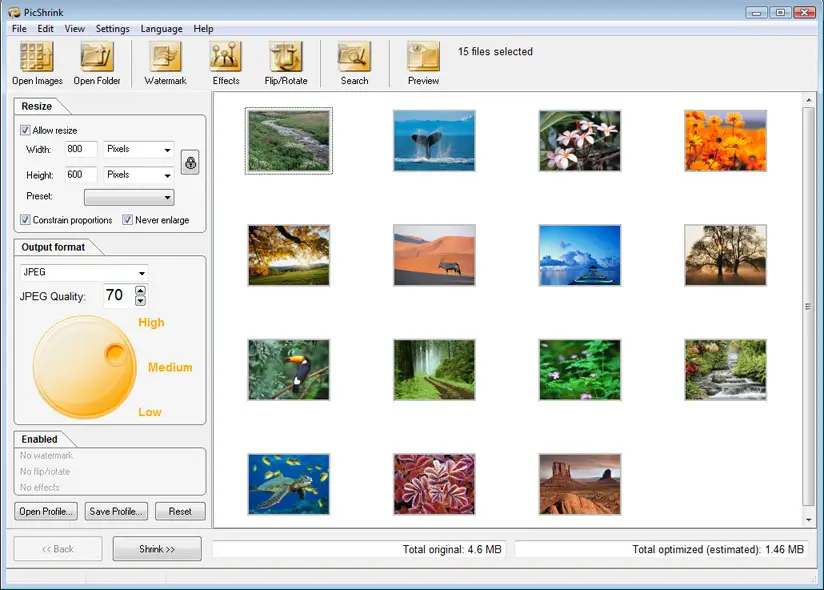The image size is (824, 590).
Task: Open the Preset dropdown
Action: click(x=129, y=198)
